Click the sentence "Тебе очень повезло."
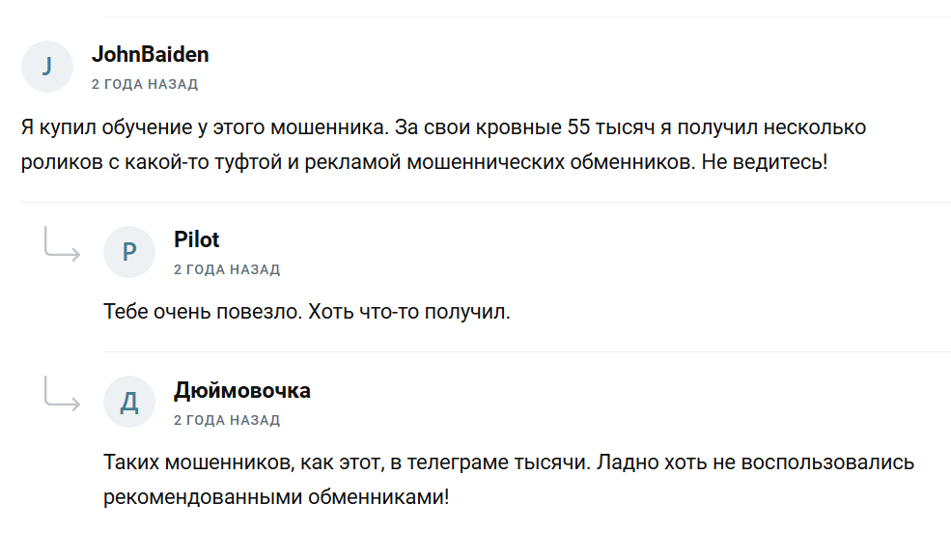Image resolution: width=951 pixels, height=560 pixels. click(x=201, y=312)
